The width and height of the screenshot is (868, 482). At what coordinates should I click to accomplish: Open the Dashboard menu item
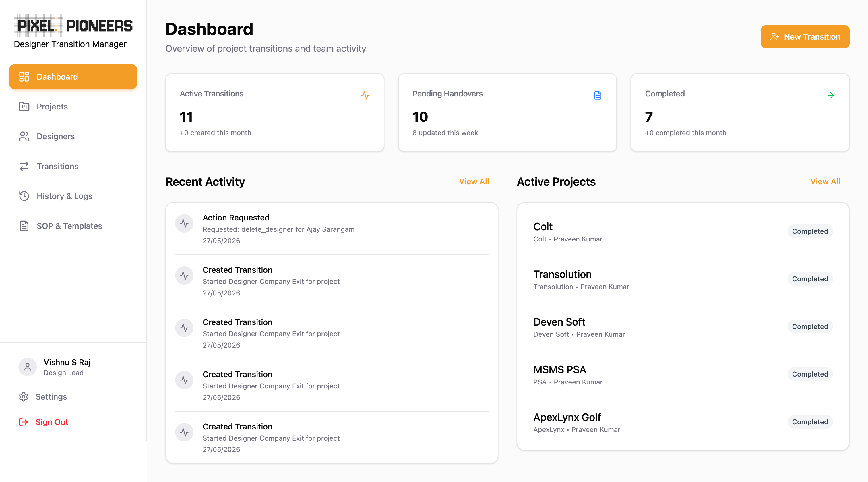pos(73,77)
